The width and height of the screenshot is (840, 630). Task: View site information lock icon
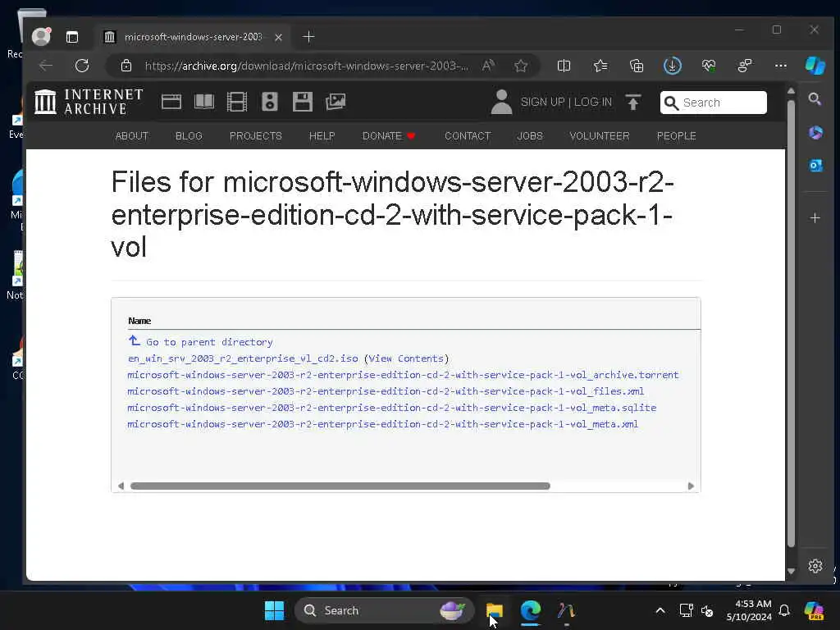[x=126, y=66]
